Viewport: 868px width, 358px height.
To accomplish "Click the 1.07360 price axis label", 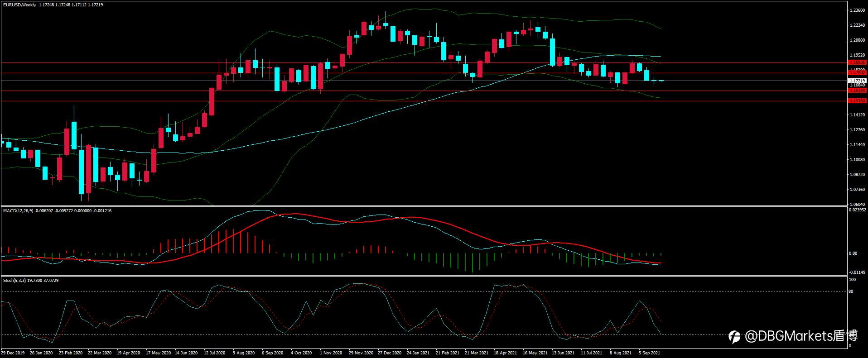I will [857, 190].
